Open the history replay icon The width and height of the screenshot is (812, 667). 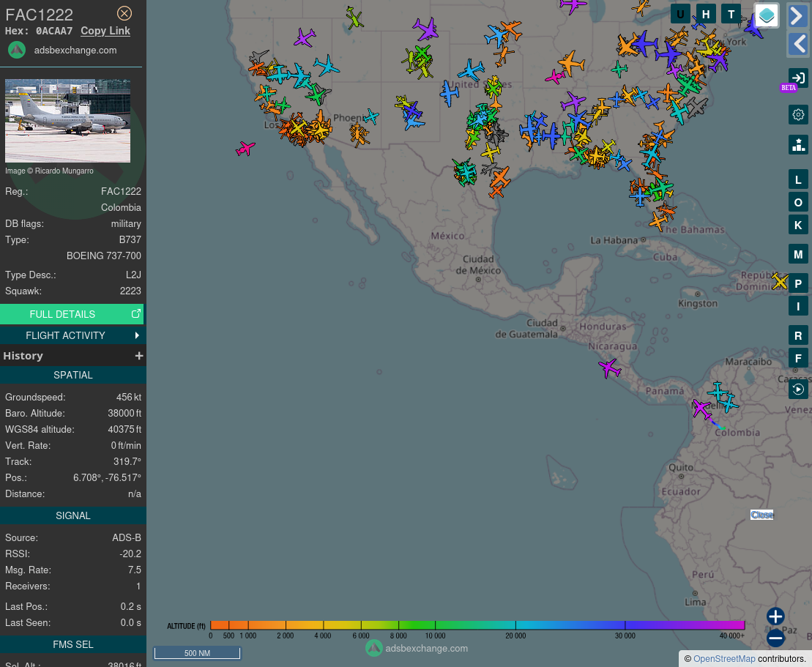[x=798, y=390]
